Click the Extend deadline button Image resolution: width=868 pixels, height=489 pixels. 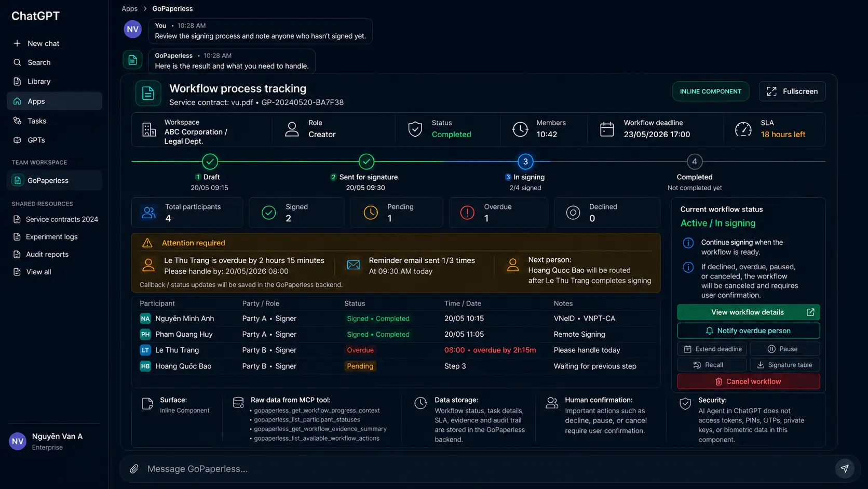(712, 349)
